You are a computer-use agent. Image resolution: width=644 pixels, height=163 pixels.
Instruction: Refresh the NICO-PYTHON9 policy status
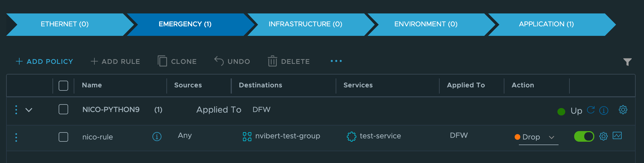click(591, 110)
